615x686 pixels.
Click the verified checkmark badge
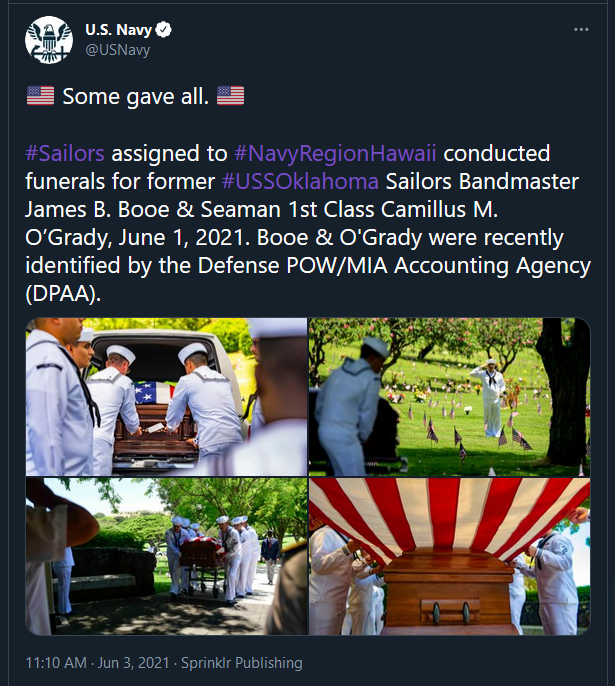coord(164,30)
